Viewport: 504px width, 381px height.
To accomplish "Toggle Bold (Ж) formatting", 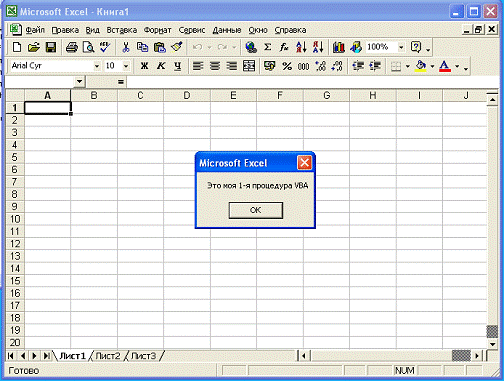I will click(x=144, y=66).
